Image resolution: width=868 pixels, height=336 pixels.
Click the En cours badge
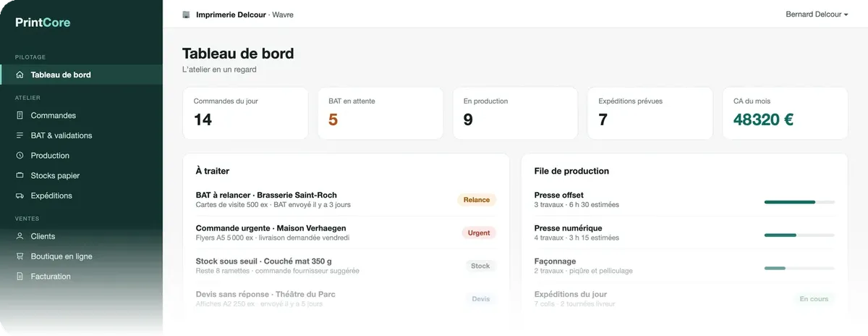814,299
